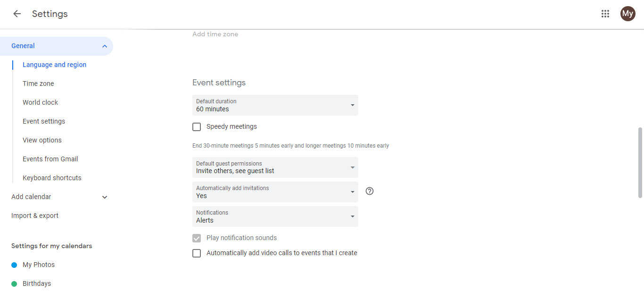The image size is (644, 291).
Task: Click the Settings page title
Action: pyautogui.click(x=50, y=14)
